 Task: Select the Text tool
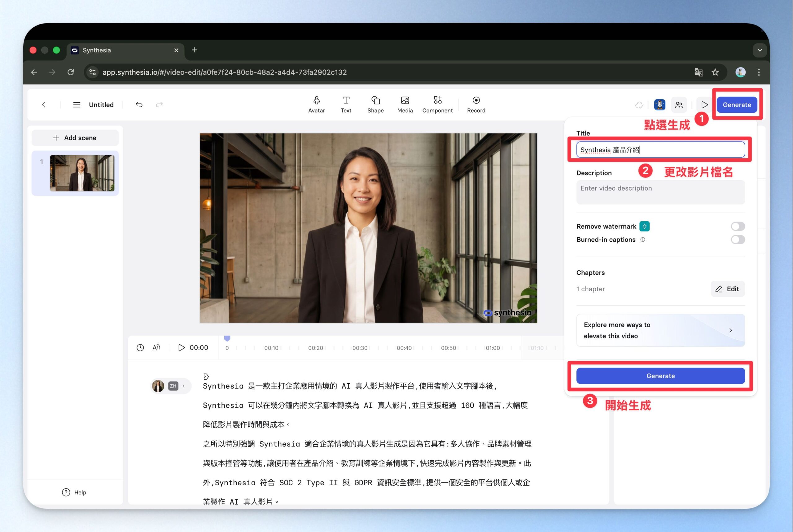coord(346,104)
